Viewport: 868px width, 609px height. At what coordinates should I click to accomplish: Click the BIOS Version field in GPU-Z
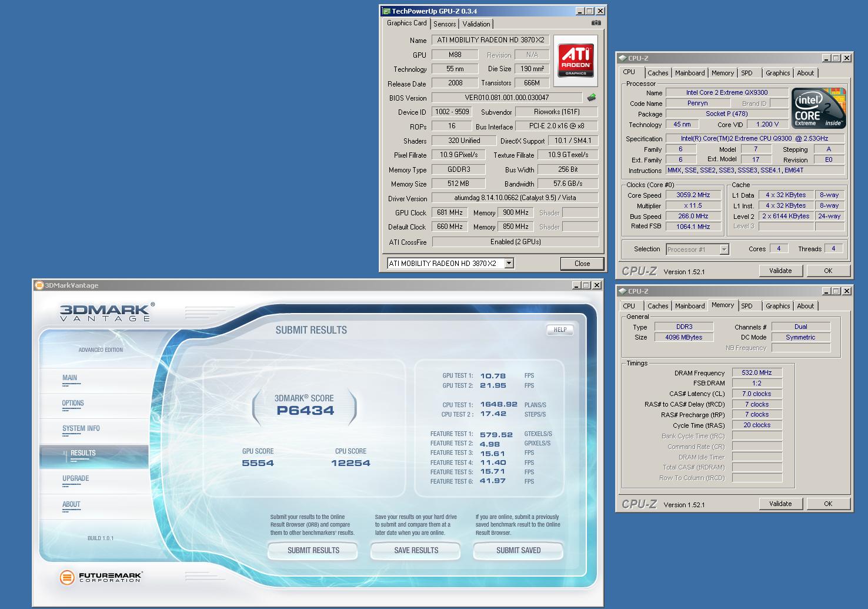click(x=507, y=98)
